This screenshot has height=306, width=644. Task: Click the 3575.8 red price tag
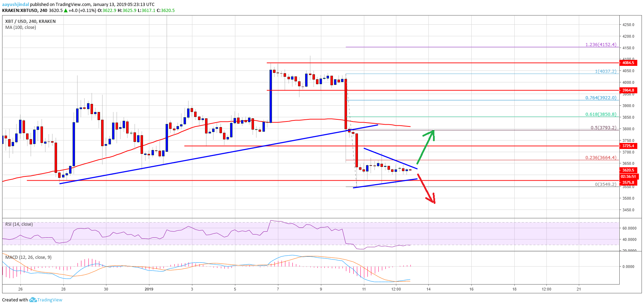(x=628, y=182)
